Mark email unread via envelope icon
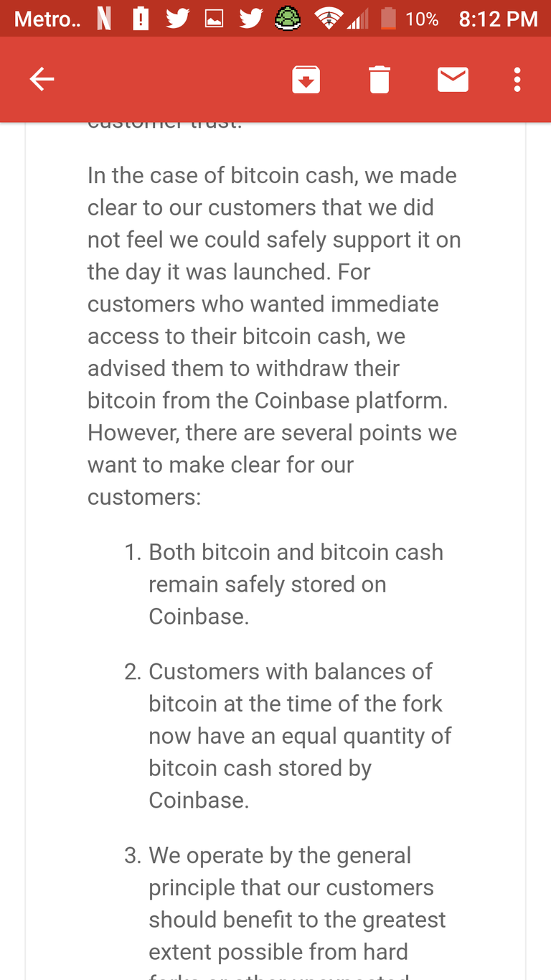Screen dimensions: 551x980 click(x=453, y=79)
